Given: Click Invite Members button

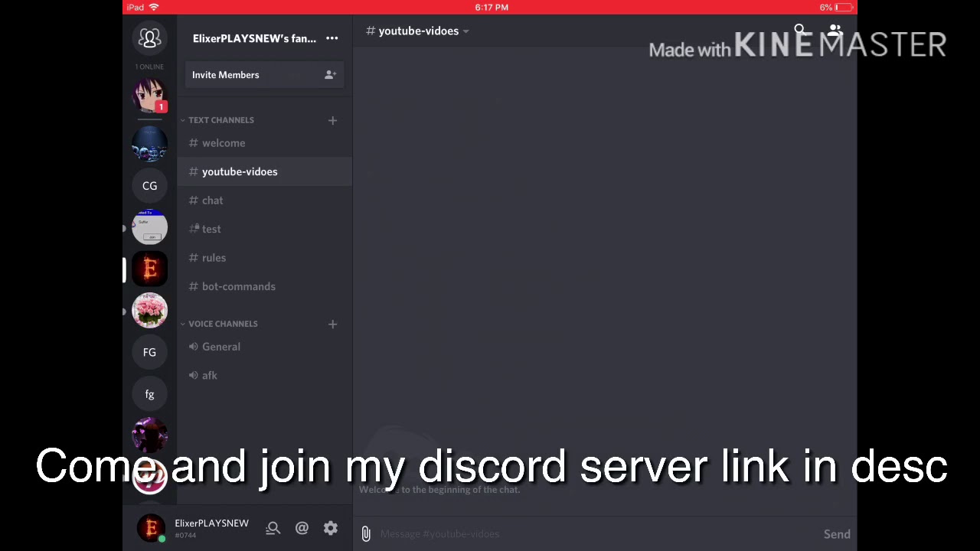Looking at the screenshot, I should pyautogui.click(x=265, y=75).
